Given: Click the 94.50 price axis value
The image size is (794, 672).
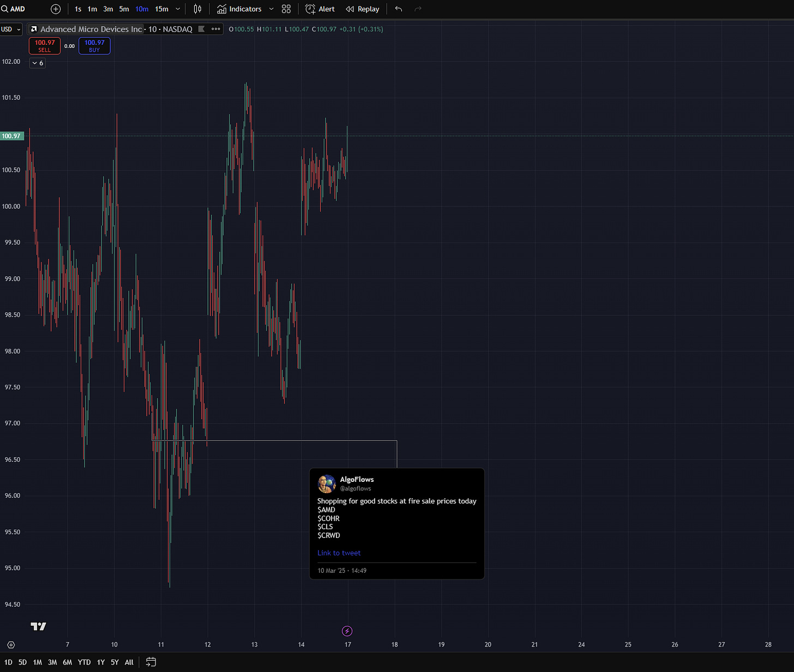Looking at the screenshot, I should coord(12,604).
